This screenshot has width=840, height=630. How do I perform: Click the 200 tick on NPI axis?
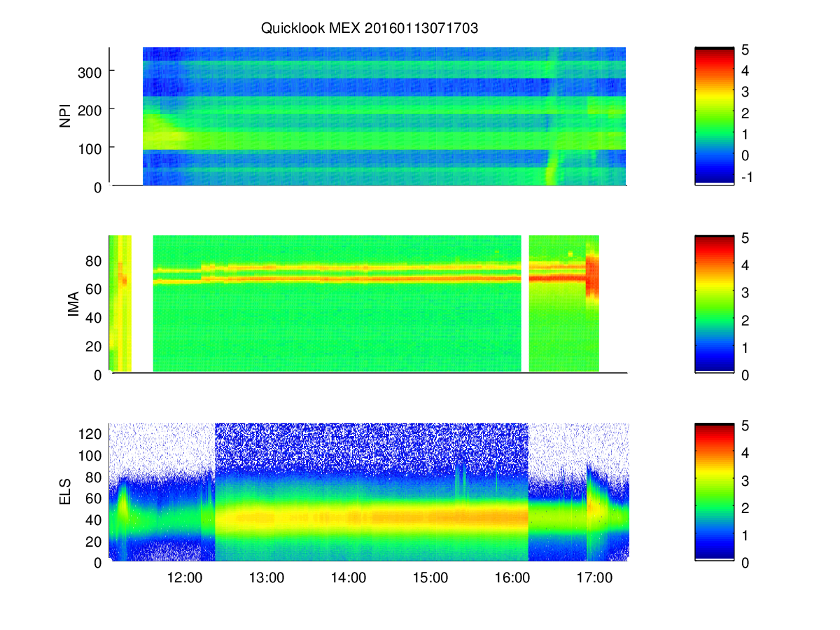[x=92, y=110]
